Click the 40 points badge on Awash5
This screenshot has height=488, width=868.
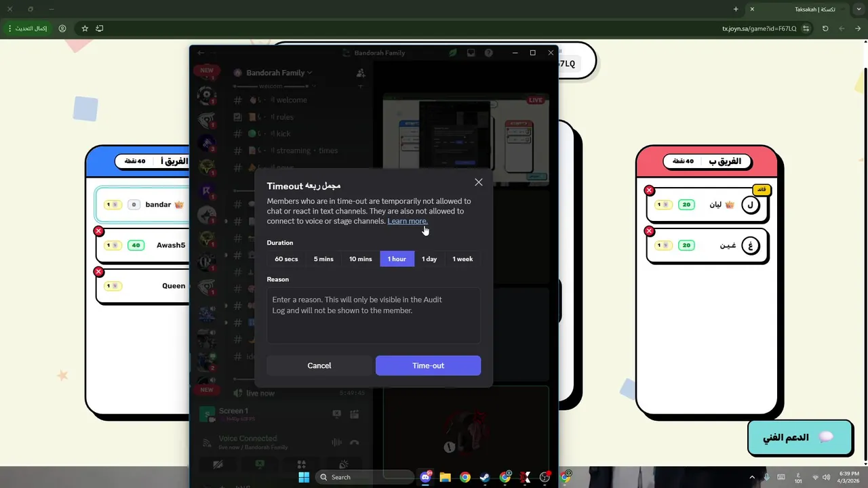pos(136,245)
